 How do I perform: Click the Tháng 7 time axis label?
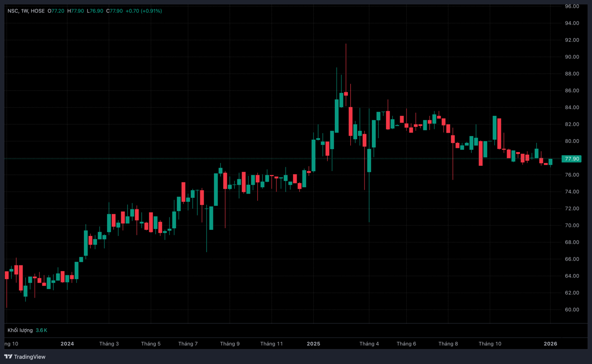[x=188, y=344]
